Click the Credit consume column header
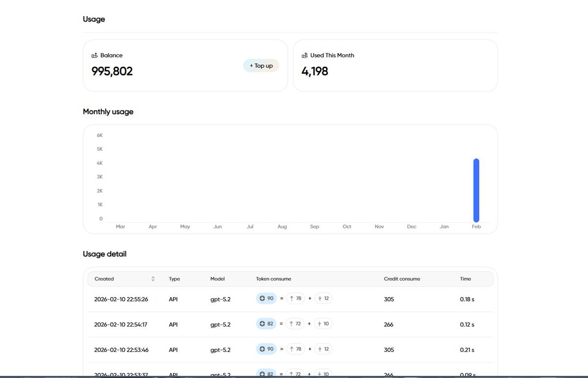588x378 pixels. click(402, 279)
